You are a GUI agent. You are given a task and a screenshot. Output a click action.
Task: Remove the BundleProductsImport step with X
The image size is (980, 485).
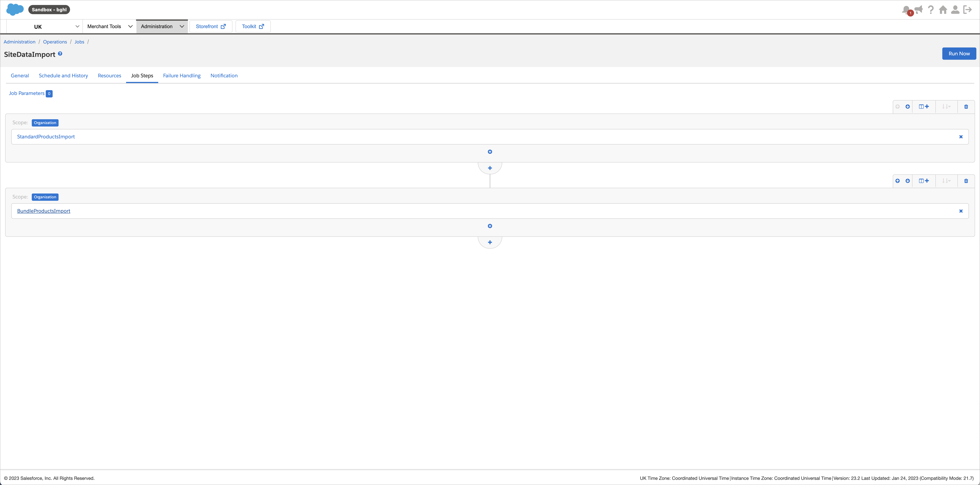[x=961, y=211]
